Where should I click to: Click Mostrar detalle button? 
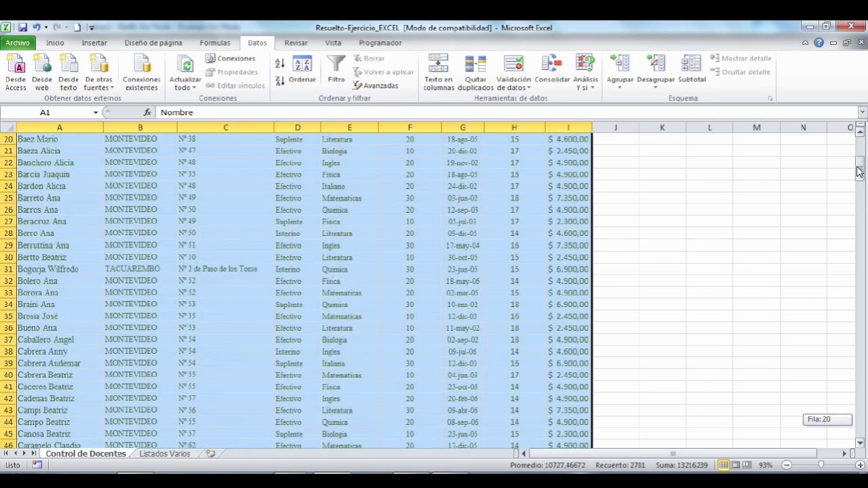(x=741, y=58)
